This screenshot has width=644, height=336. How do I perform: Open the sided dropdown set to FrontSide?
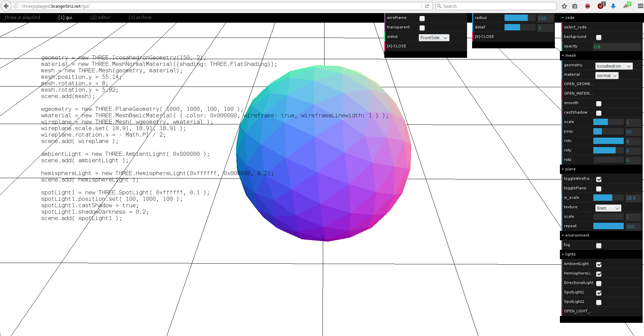pyautogui.click(x=434, y=38)
